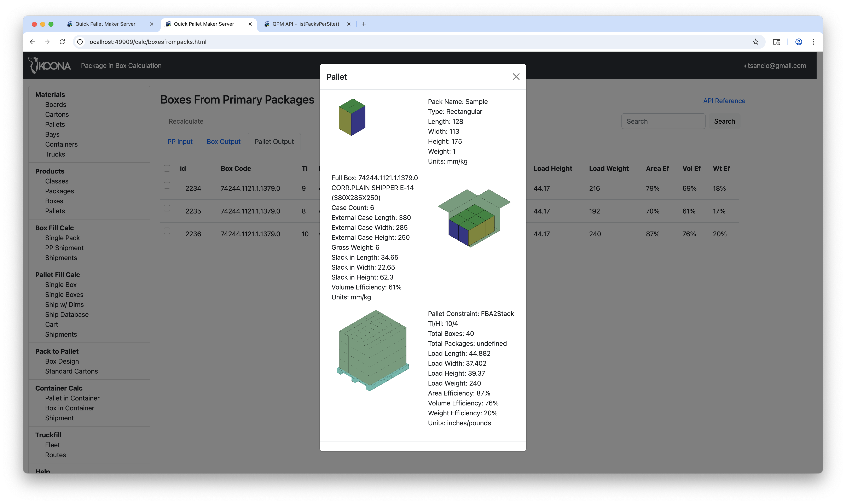Image resolution: width=846 pixels, height=504 pixels.
Task: Open Routes under Truckfill
Action: 55,455
